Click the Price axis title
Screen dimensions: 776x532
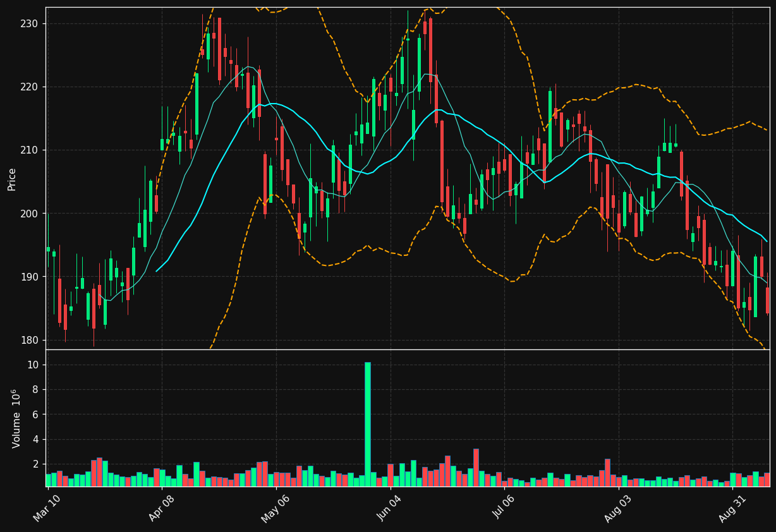click(11, 179)
